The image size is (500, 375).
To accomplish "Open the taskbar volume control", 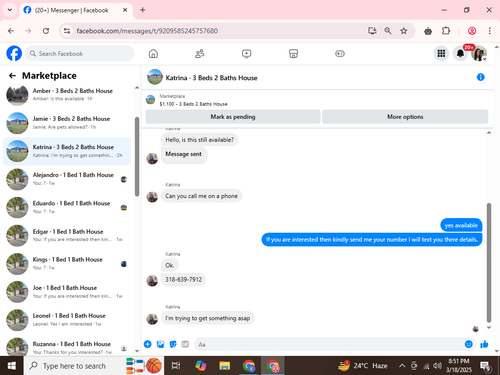I will pyautogui.click(x=437, y=366).
